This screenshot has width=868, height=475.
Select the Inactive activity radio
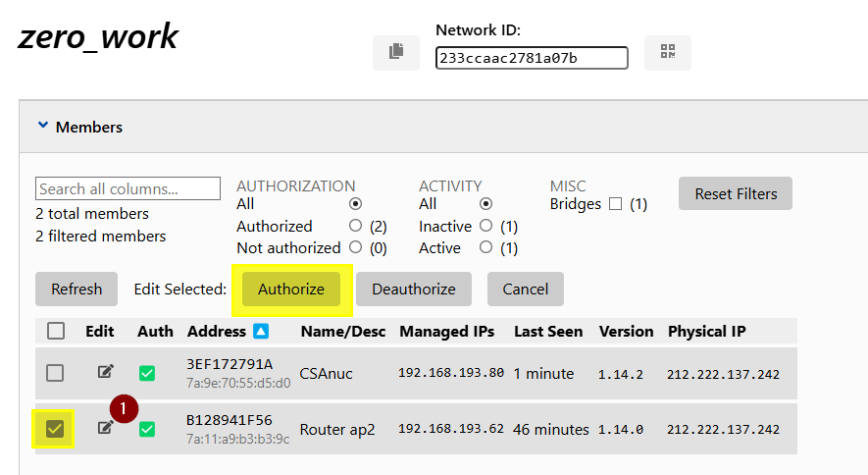[486, 226]
